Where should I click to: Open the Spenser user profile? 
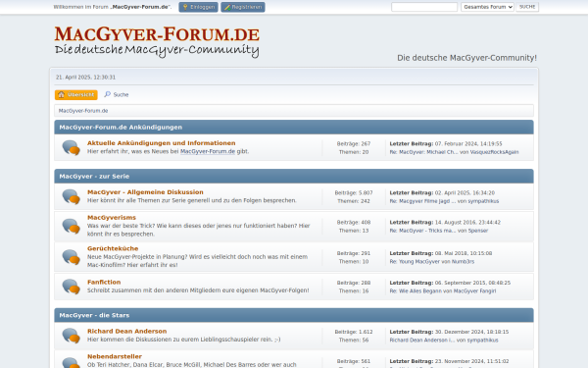(478, 231)
